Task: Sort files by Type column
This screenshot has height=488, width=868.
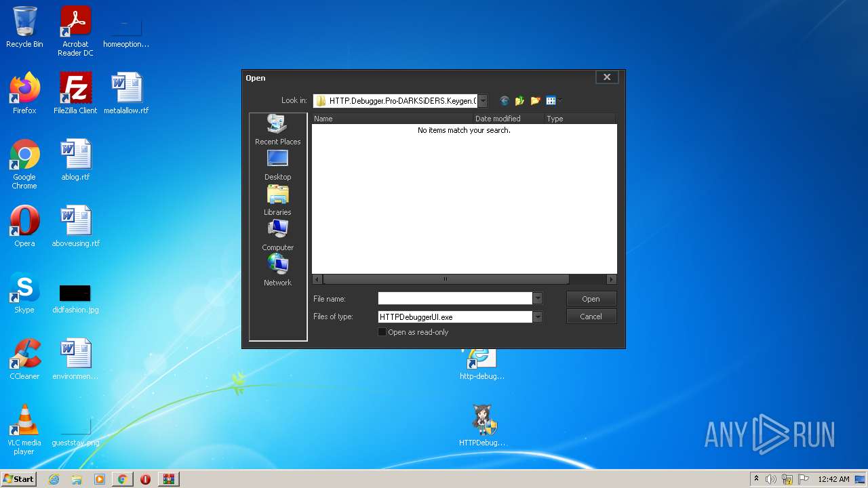Action: point(580,119)
